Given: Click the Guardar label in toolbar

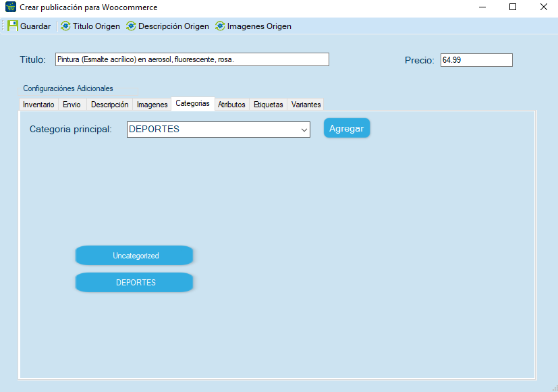Looking at the screenshot, I should [35, 26].
